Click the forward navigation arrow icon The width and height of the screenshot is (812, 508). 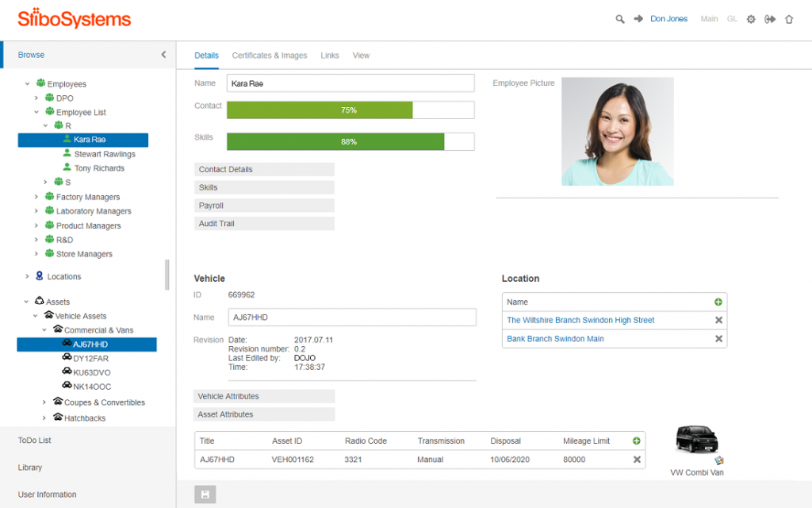coord(638,19)
